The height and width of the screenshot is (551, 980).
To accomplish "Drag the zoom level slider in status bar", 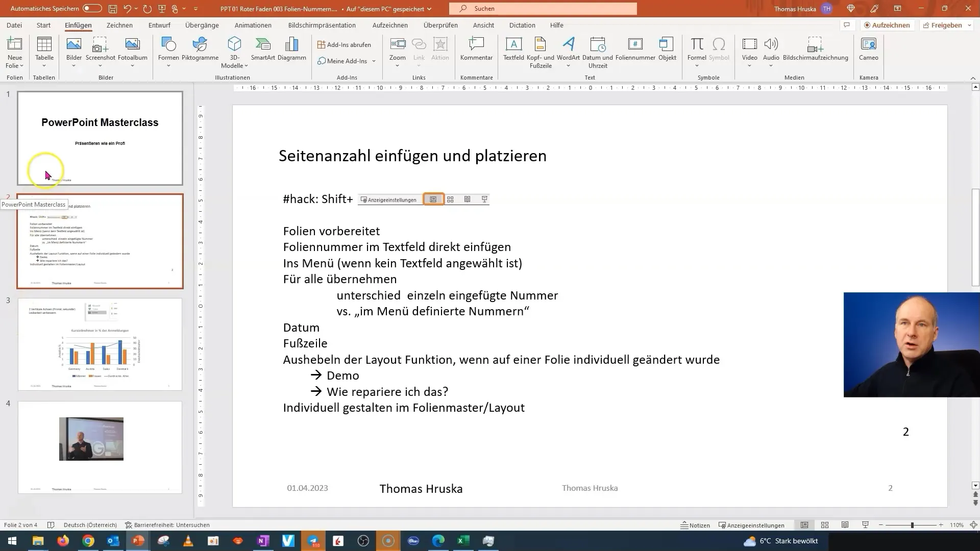I will pyautogui.click(x=911, y=525).
